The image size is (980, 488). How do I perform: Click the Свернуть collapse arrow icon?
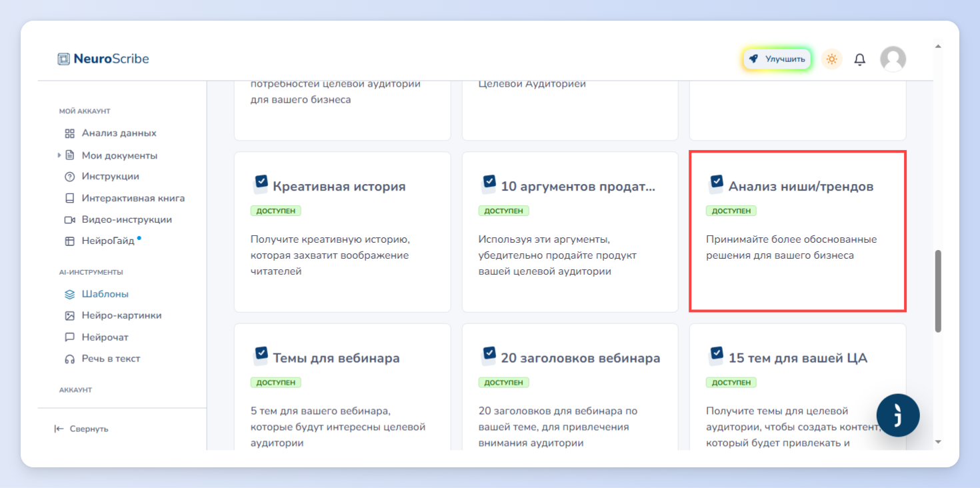click(x=59, y=429)
